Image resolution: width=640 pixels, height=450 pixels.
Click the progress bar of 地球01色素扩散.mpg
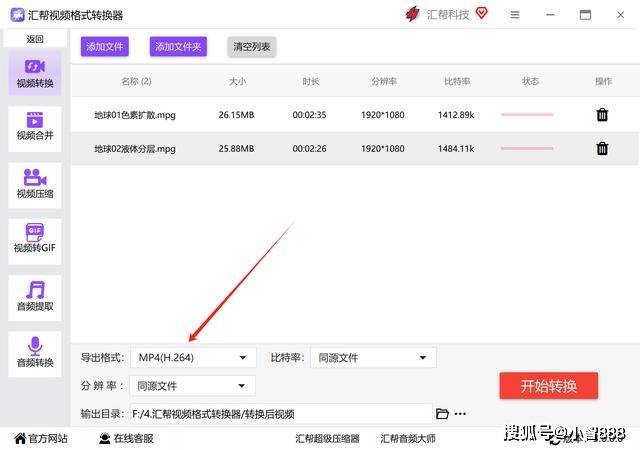pos(527,115)
